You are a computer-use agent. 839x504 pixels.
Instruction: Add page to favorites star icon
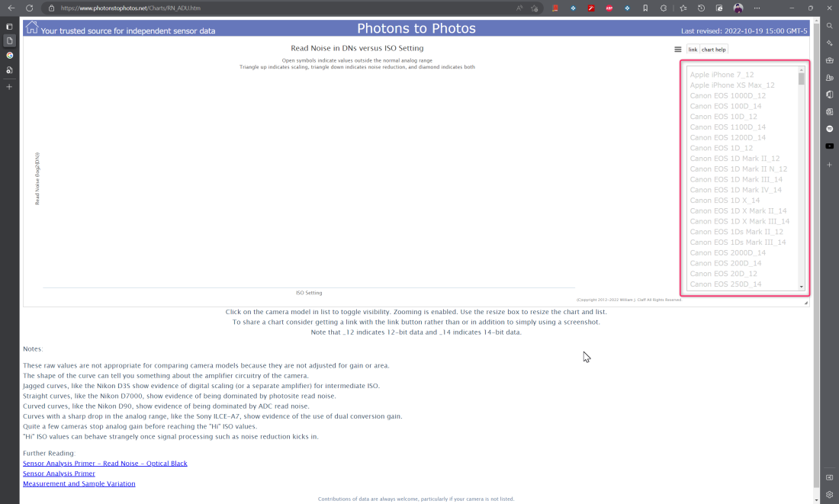[534, 8]
